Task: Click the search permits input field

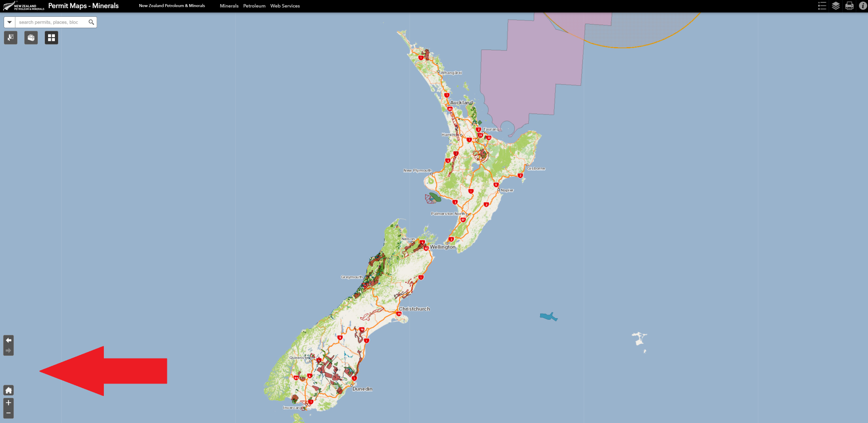Action: coord(50,22)
